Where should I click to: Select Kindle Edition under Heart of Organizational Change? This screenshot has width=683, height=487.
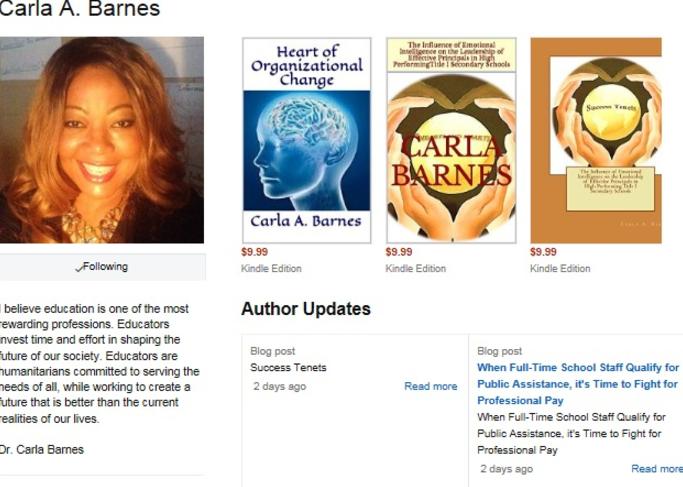[x=271, y=268]
